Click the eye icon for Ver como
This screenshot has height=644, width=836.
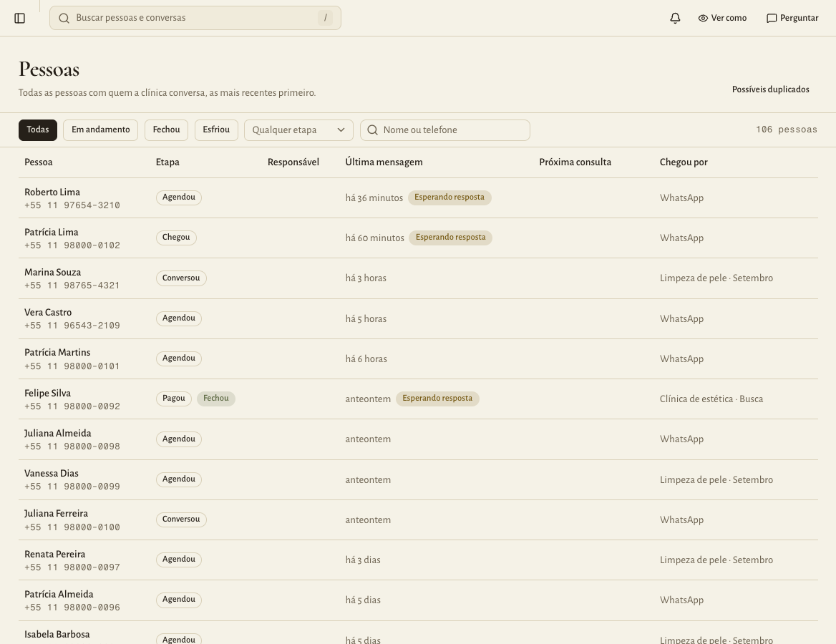703,18
